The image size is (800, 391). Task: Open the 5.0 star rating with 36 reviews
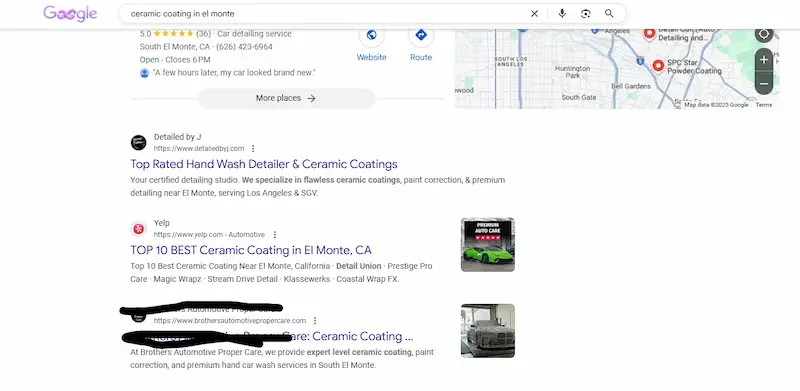pyautogui.click(x=175, y=34)
